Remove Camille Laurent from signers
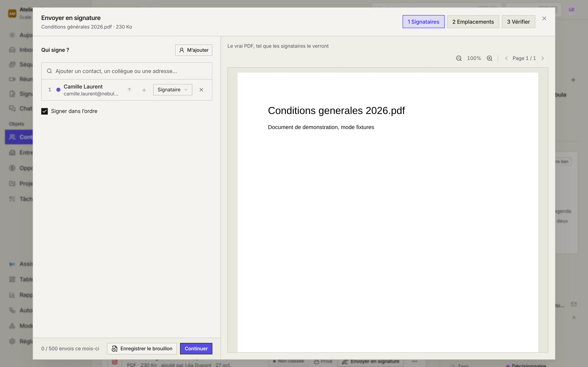This screenshot has height=367, width=588. click(x=201, y=90)
